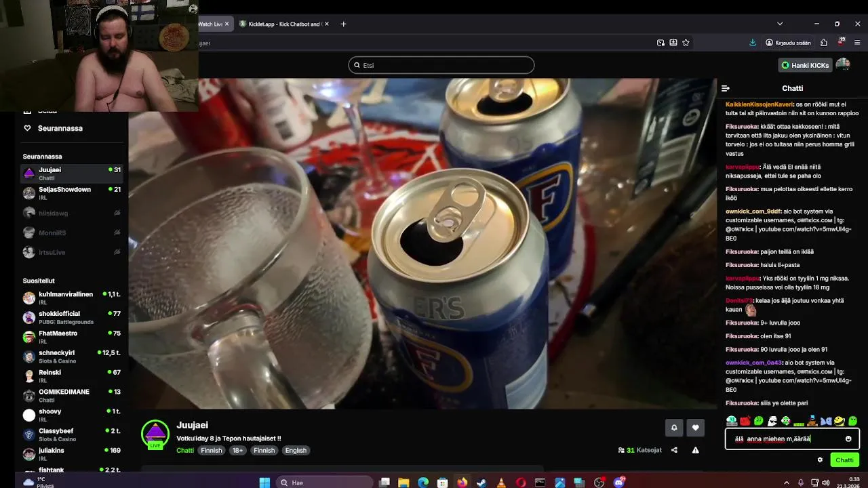Screen dimensions: 868x488
Task: Open the emoji picker in chat input
Action: [848, 439]
